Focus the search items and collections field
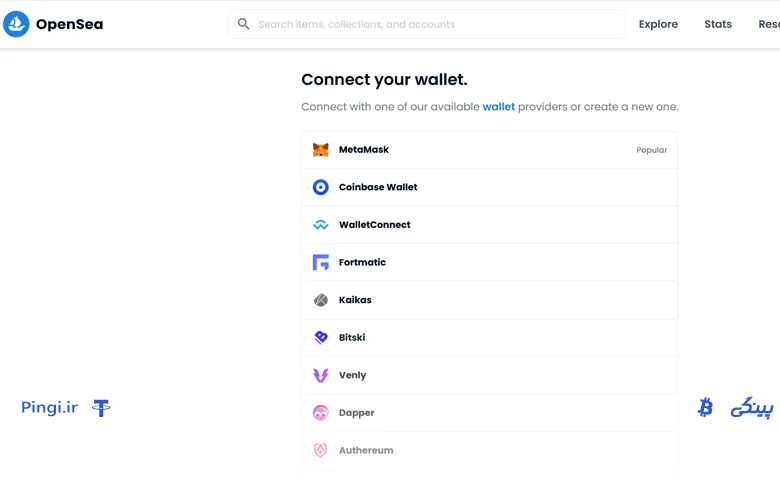780x480 pixels. (426, 24)
